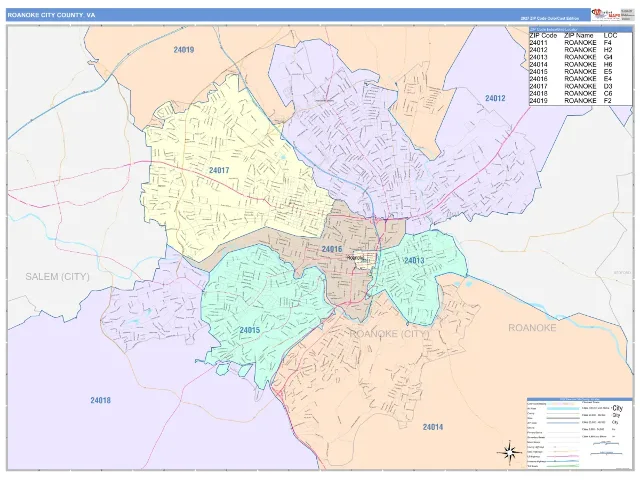The image size is (640, 480).
Task: Click the 24017 label in the yellow area
Action: pyautogui.click(x=219, y=170)
